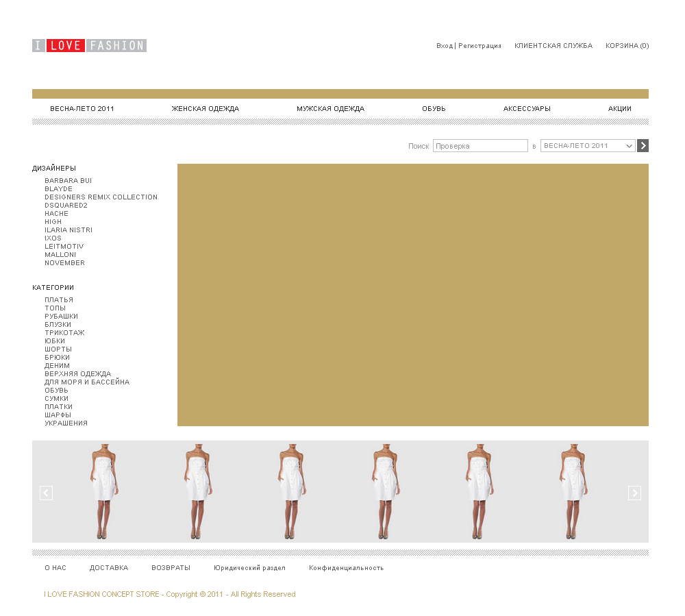Screen dimensions: 685x616
Task: Select designer BARBARA BUI
Action: tap(68, 181)
